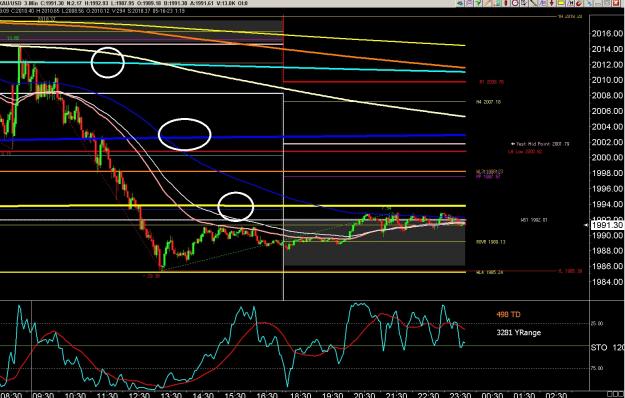Viewport: 625px width, 398px height.
Task: Click the 2010.00 price scale label
Action: coord(608,80)
